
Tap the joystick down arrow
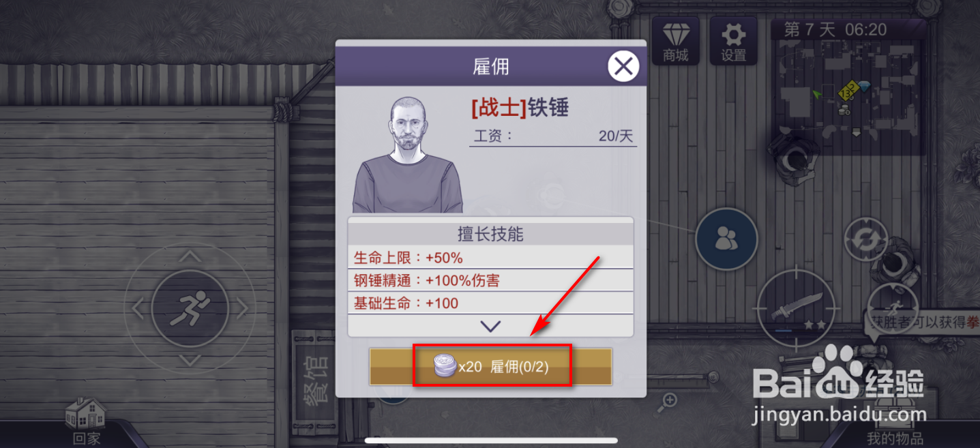point(190,360)
